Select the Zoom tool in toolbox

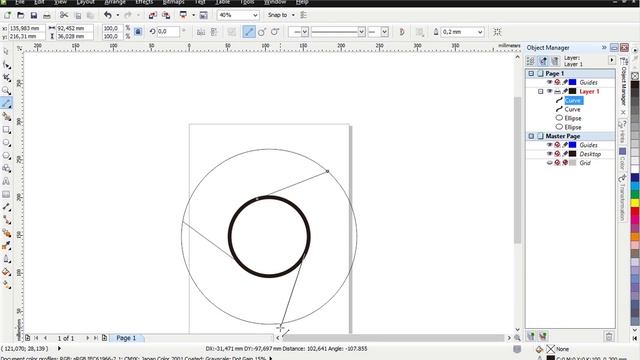click(x=6, y=91)
